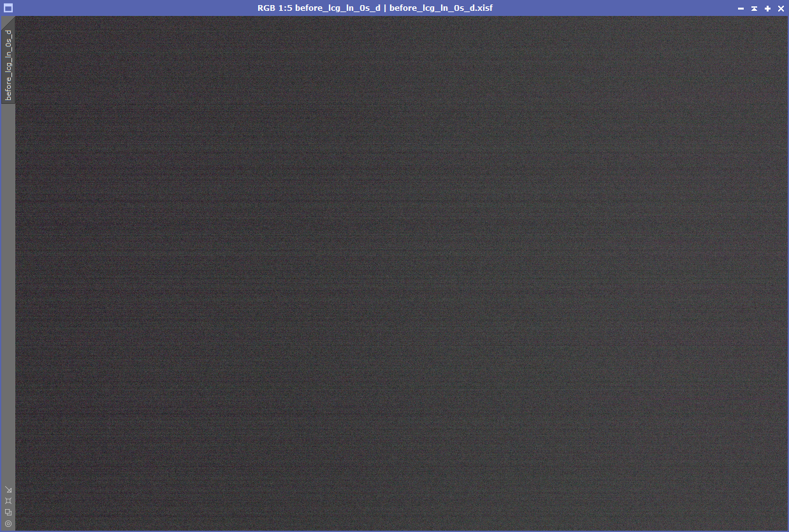This screenshot has width=789, height=532.
Task: Click the overlapping squares icon in left strip
Action: [8, 512]
